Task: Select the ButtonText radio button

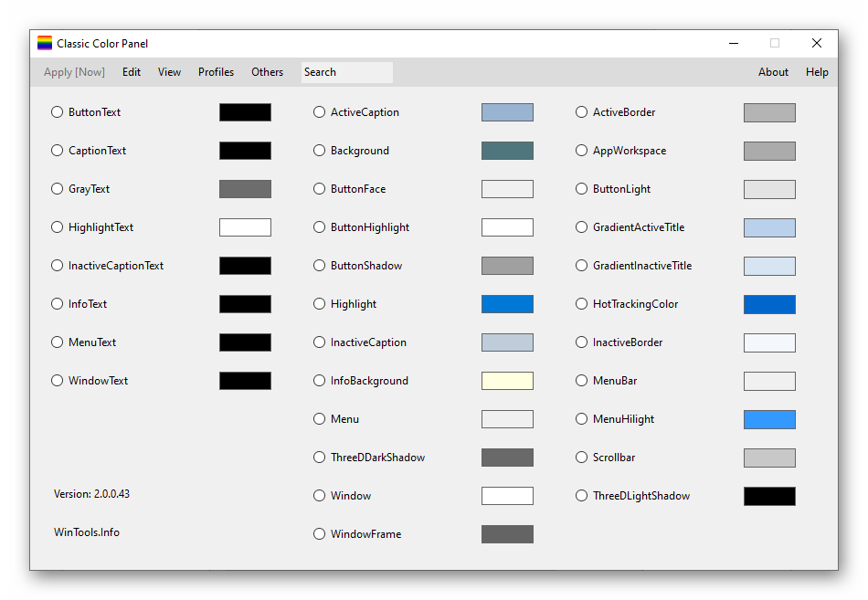Action: 58,112
